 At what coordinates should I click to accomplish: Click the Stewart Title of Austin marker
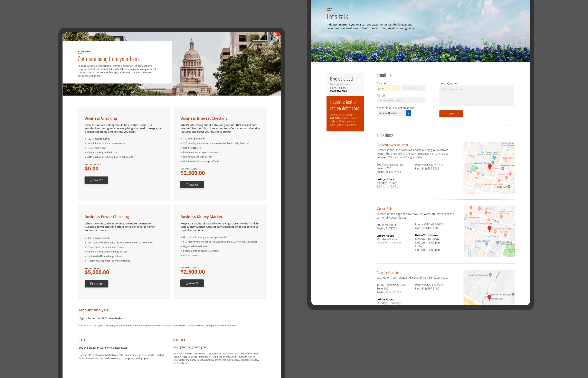(x=513, y=294)
